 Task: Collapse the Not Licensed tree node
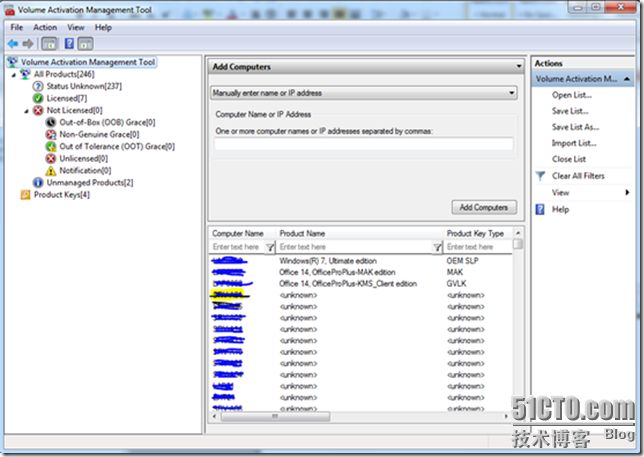[x=27, y=111]
